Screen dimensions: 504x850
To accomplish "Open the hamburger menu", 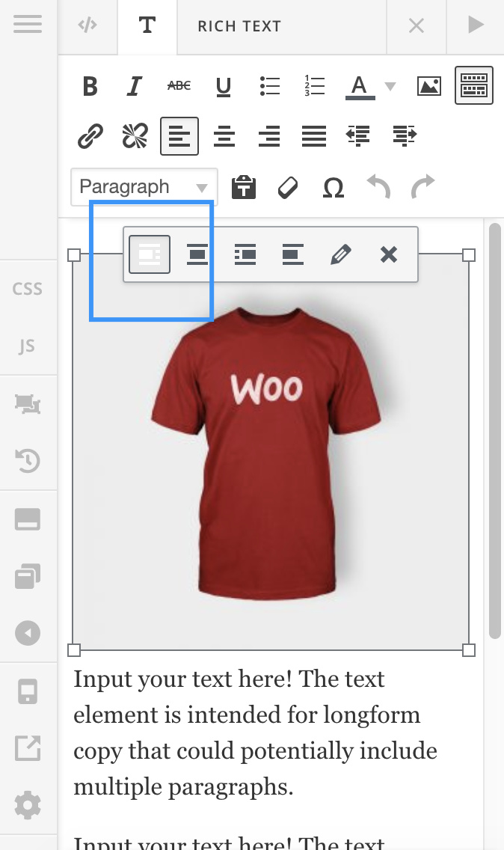I will (x=28, y=25).
